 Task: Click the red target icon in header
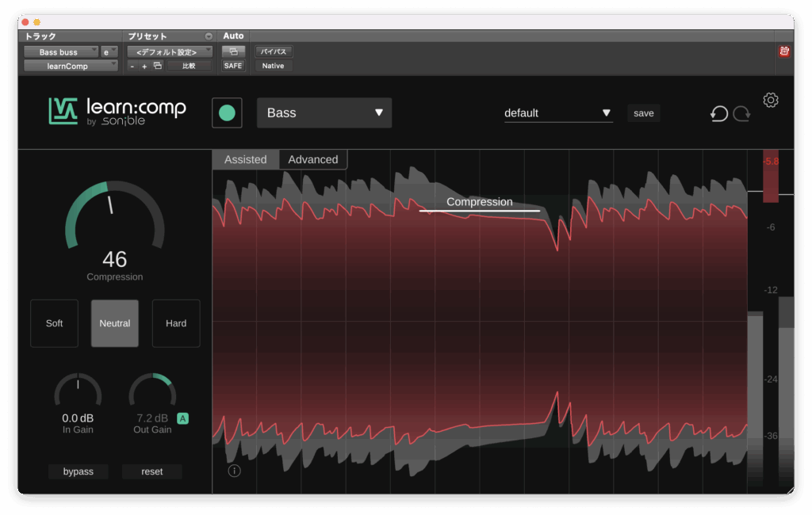tap(784, 51)
